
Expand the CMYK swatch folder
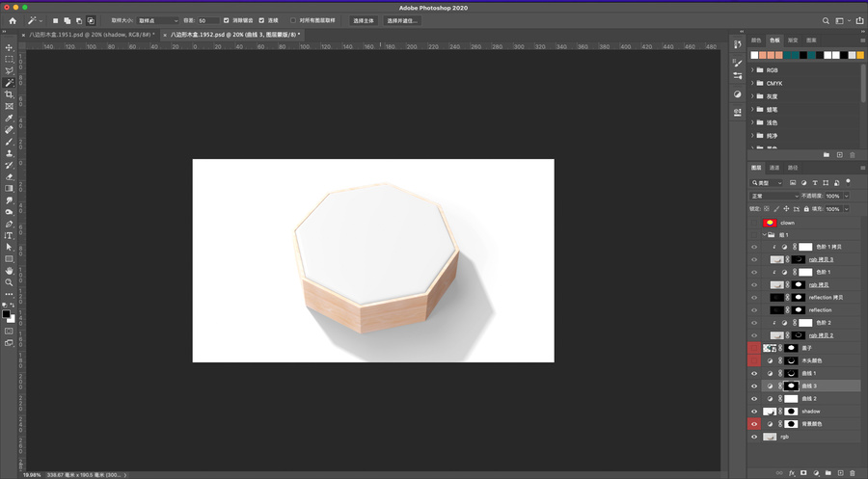coord(752,84)
